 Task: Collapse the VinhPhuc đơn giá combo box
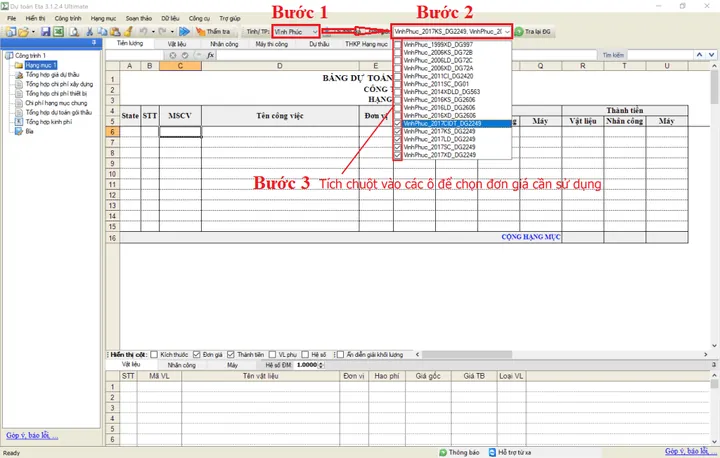(507, 32)
